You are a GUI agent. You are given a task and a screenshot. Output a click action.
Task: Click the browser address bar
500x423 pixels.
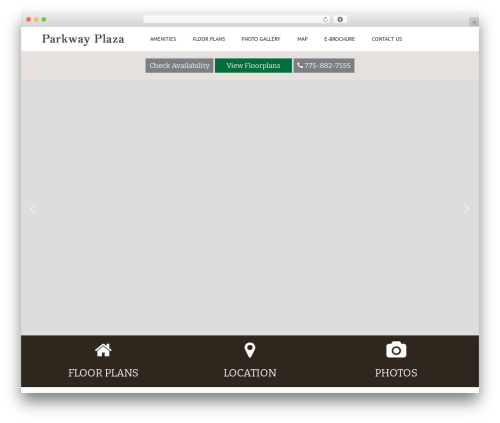click(x=237, y=19)
